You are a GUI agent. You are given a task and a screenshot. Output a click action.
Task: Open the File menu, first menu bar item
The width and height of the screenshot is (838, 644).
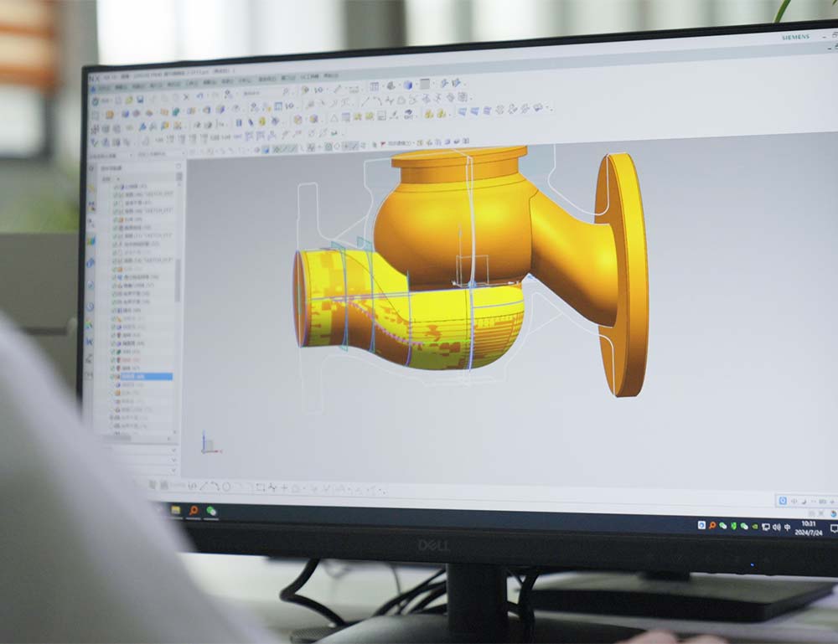pyautogui.click(x=104, y=86)
